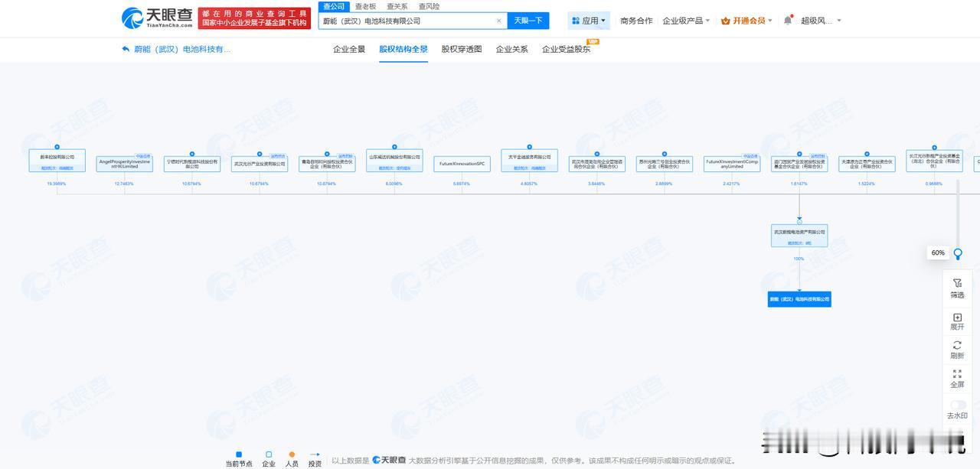
Task: Open the 企业关系 tab
Action: point(511,49)
